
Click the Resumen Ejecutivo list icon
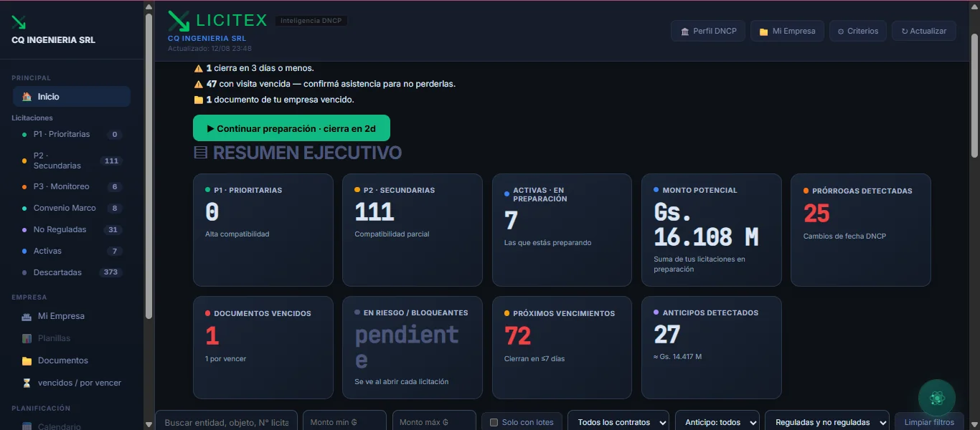pyautogui.click(x=201, y=153)
